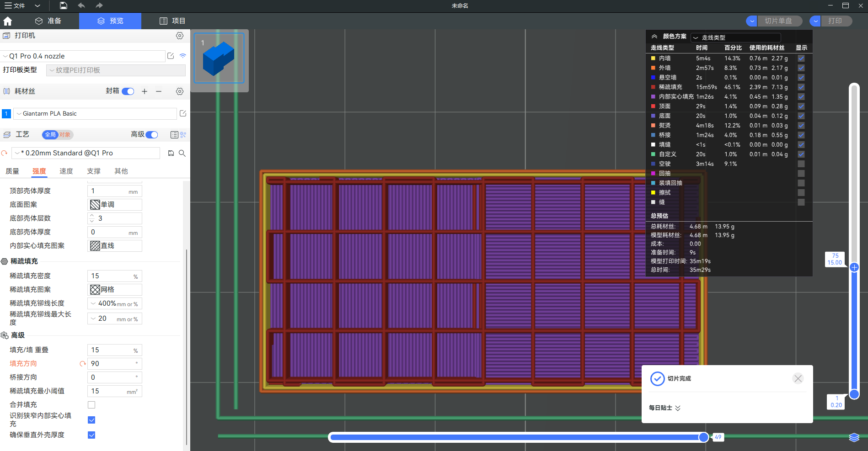The width and height of the screenshot is (868, 451).
Task: Open the layers icon in bottom-right corner
Action: point(854,437)
